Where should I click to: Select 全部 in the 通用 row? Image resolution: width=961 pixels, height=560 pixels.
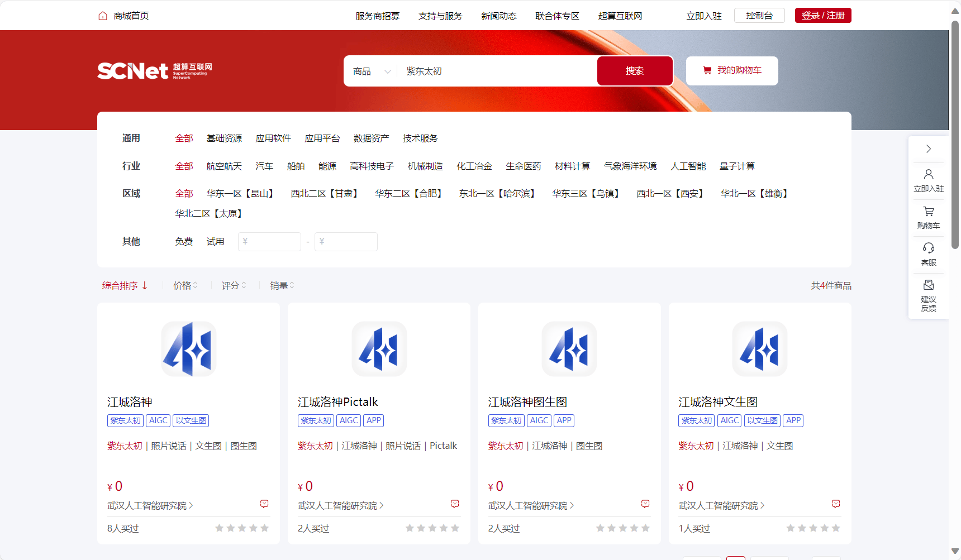(x=184, y=138)
